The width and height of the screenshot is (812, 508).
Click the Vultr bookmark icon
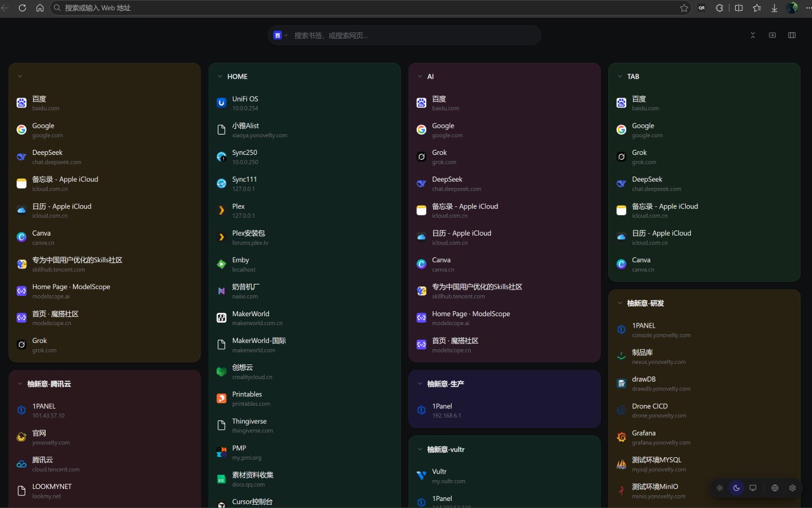click(x=421, y=476)
